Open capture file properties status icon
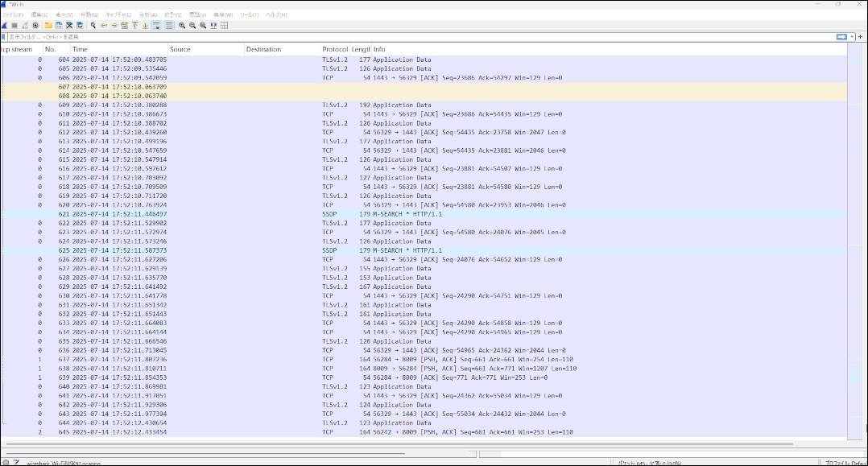The width and height of the screenshot is (868, 466). coord(17,462)
